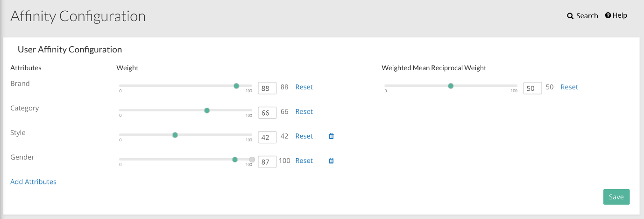Click the Brand weight slider handle
Screen dimensions: 644x219
coord(236,86)
